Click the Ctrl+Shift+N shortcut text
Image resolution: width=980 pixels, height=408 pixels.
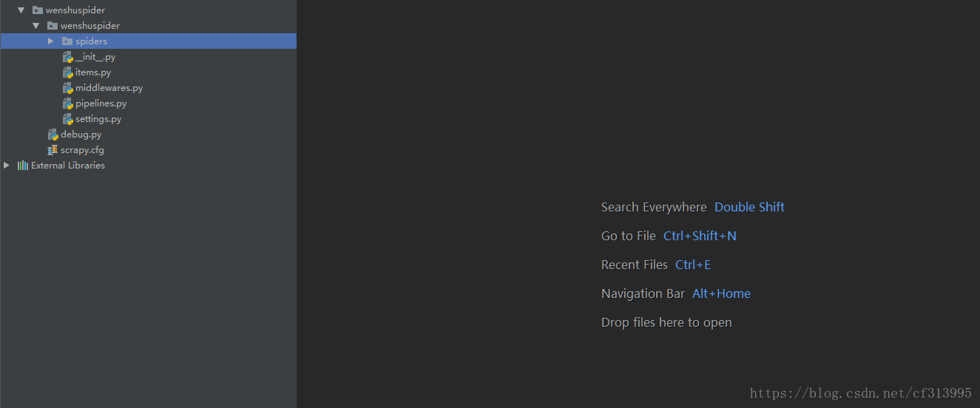pos(700,236)
